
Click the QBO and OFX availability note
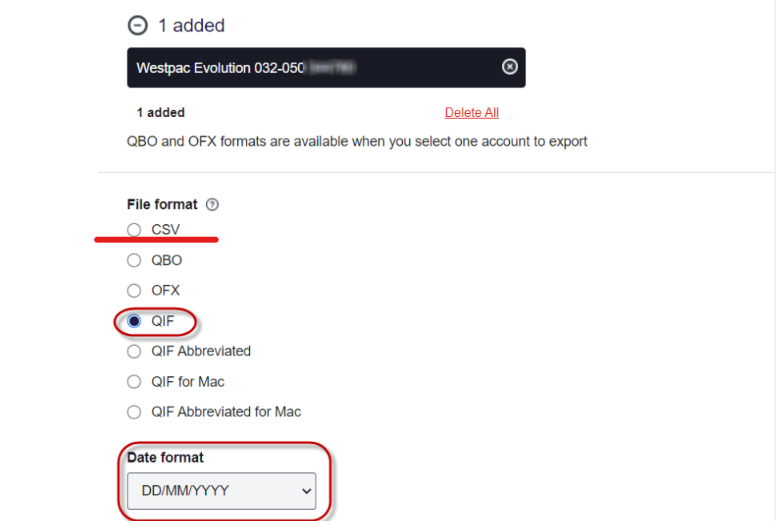tap(357, 141)
